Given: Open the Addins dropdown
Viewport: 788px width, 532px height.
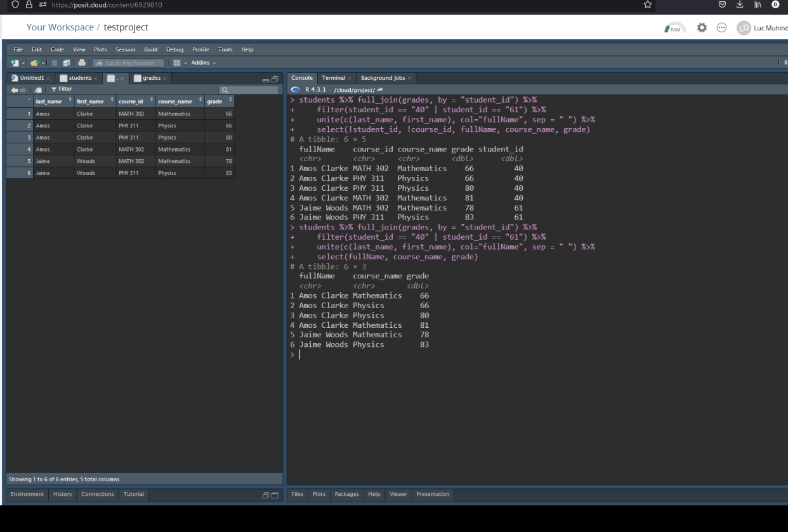Looking at the screenshot, I should pos(204,63).
